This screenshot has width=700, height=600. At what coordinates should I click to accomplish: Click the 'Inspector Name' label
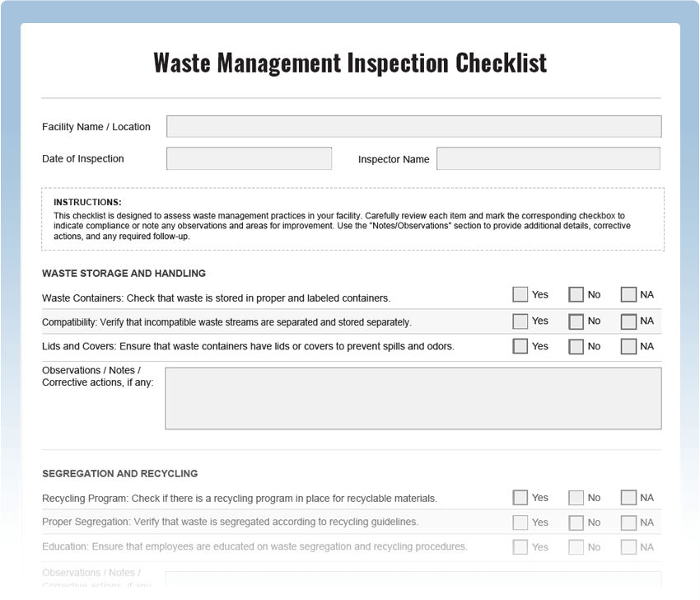click(394, 159)
